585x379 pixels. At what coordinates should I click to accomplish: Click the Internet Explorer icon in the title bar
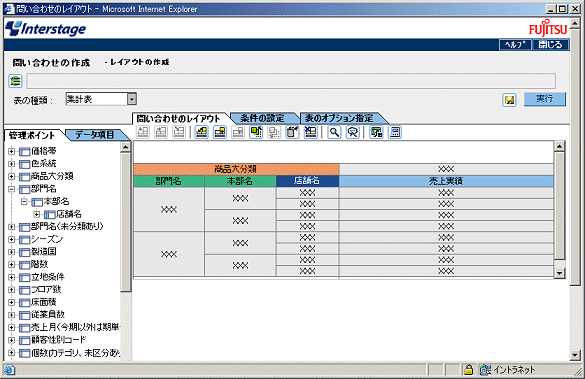point(9,9)
